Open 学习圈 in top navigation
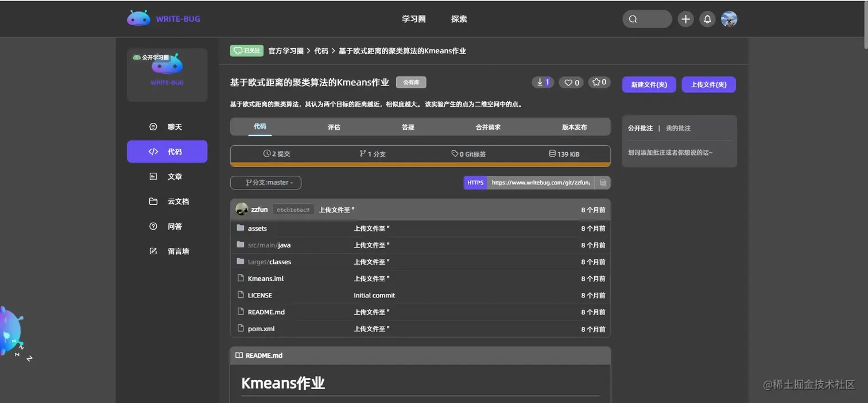Viewport: 868px width, 403px height. tap(413, 19)
